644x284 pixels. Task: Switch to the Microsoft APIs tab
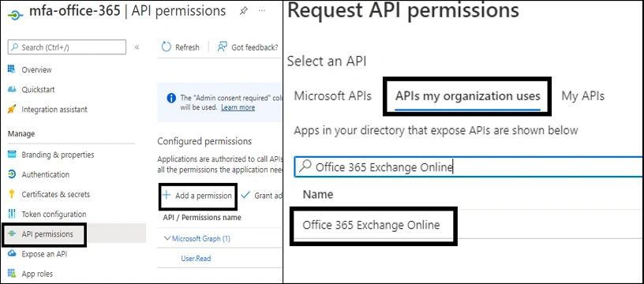point(333,96)
